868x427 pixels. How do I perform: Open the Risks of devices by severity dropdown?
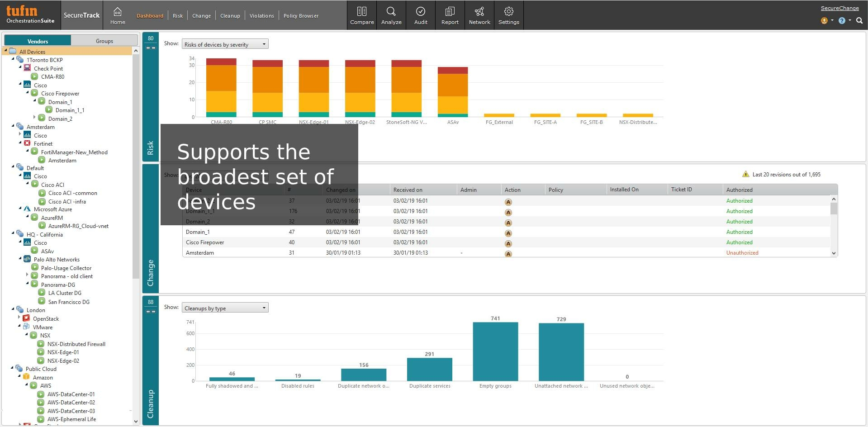click(x=225, y=44)
